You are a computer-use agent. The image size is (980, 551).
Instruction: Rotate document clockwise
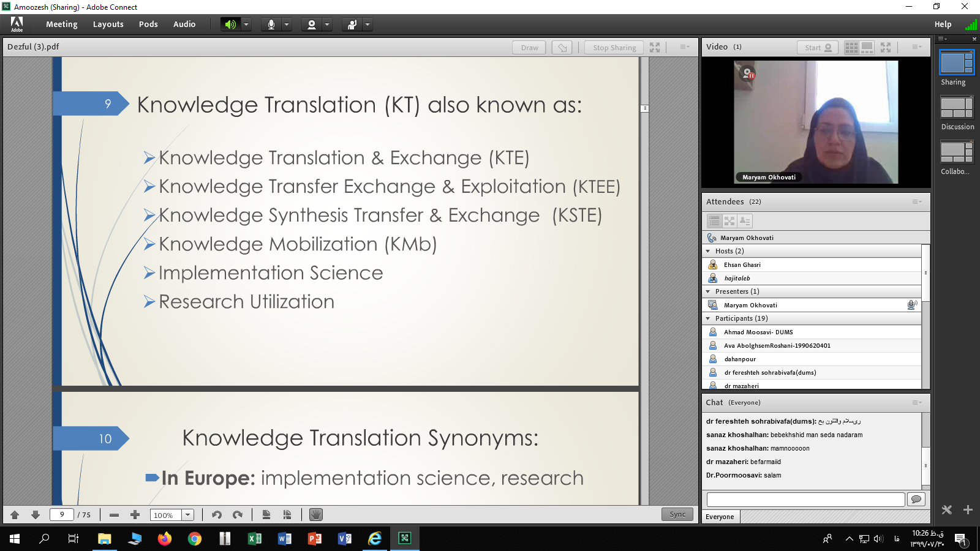click(x=238, y=515)
